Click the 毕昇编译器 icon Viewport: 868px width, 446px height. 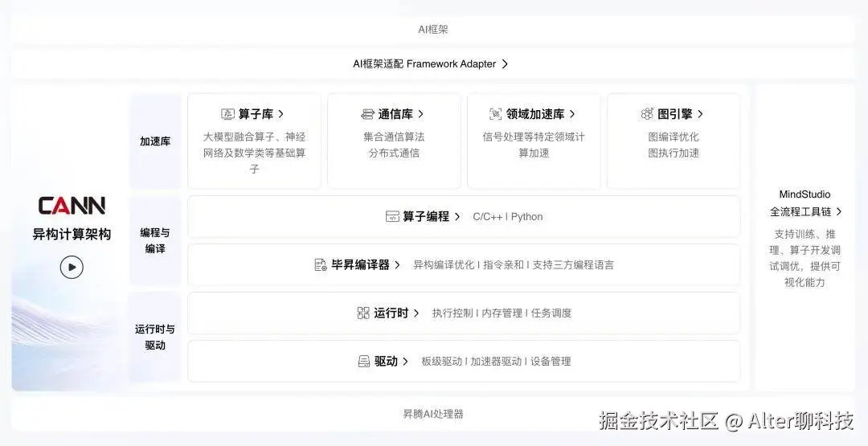(321, 264)
